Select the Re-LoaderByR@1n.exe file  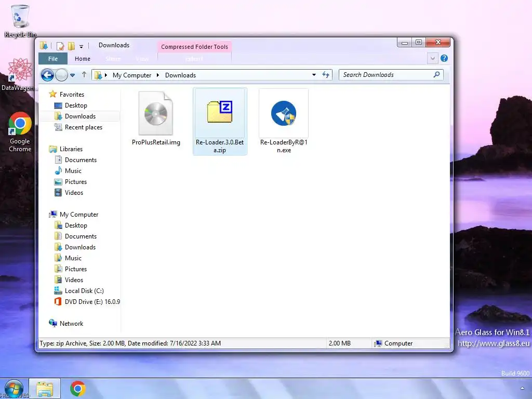(284, 122)
